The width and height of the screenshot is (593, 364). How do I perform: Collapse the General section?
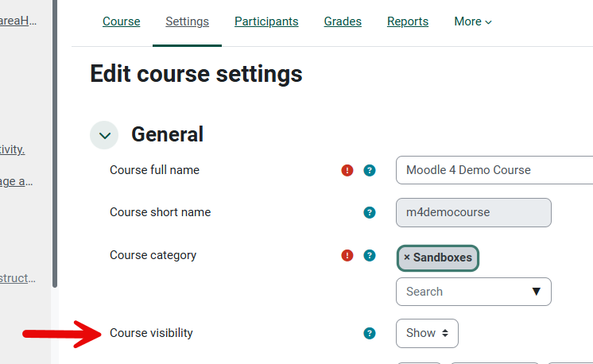(x=104, y=136)
